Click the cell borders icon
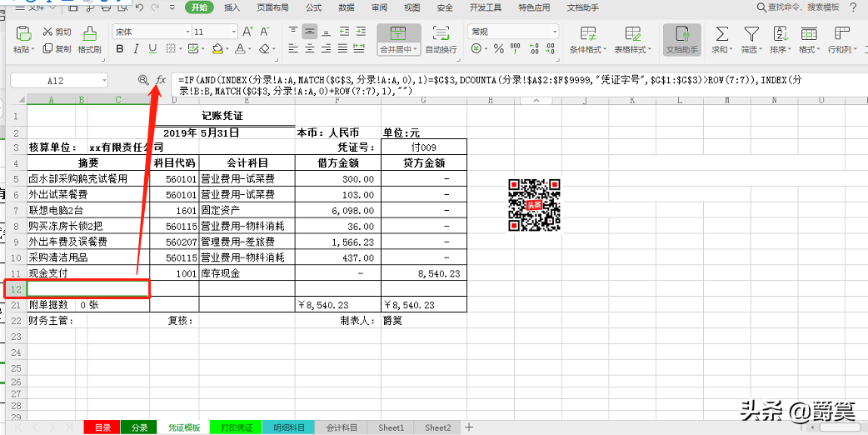 (x=171, y=48)
